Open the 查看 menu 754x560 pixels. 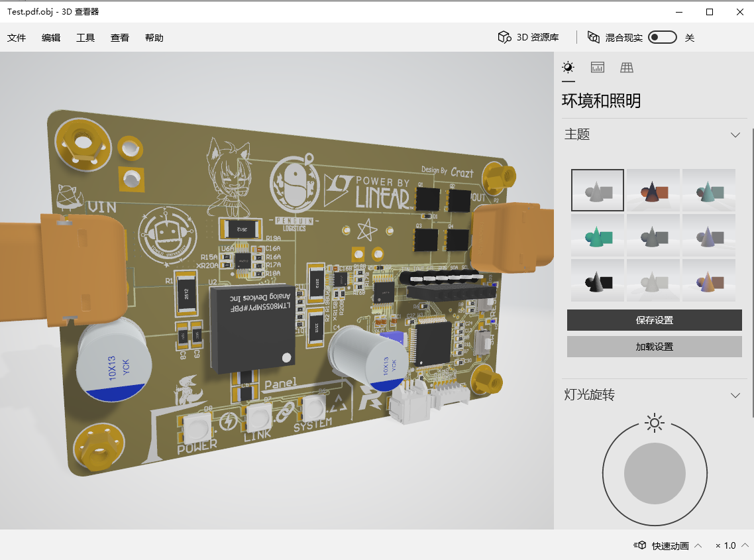click(120, 38)
